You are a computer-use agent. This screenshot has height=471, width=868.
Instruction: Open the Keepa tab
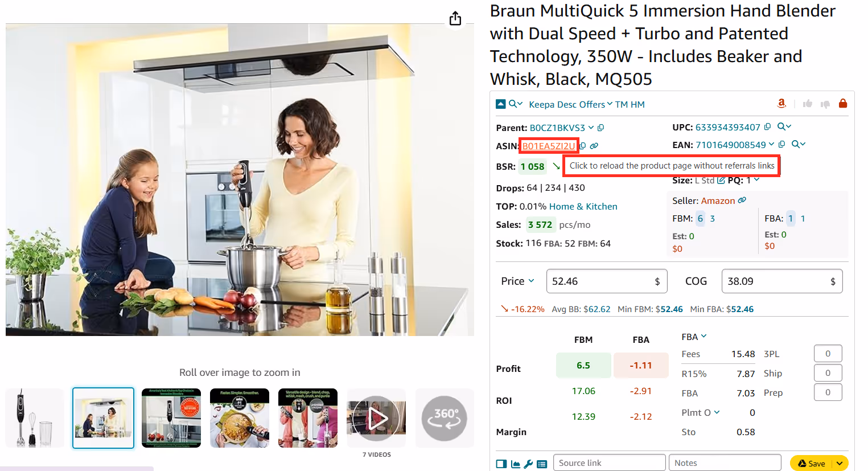click(x=541, y=104)
